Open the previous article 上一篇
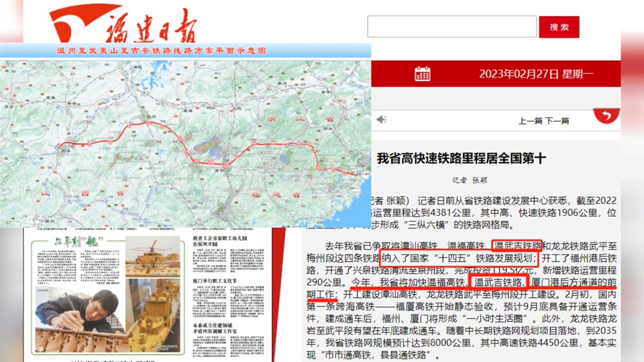The height and width of the screenshot is (362, 644). (x=530, y=121)
